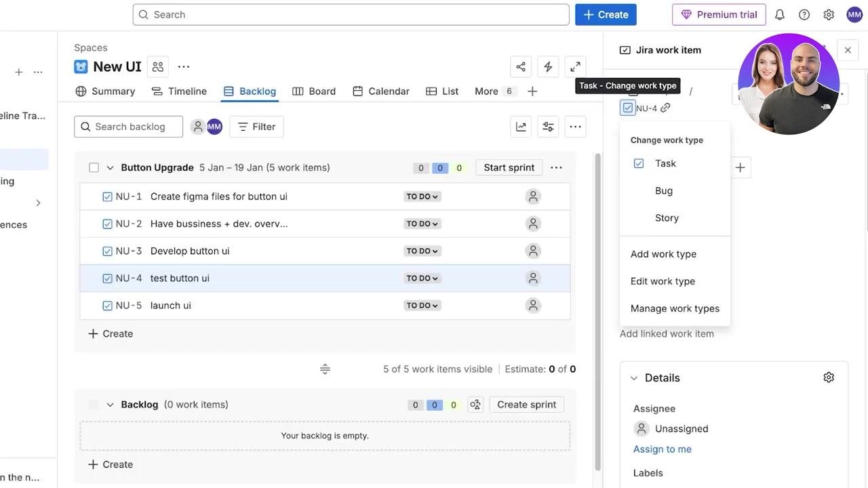Open the To Do status dropdown for NU-2
This screenshot has height=488, width=868.
422,224
